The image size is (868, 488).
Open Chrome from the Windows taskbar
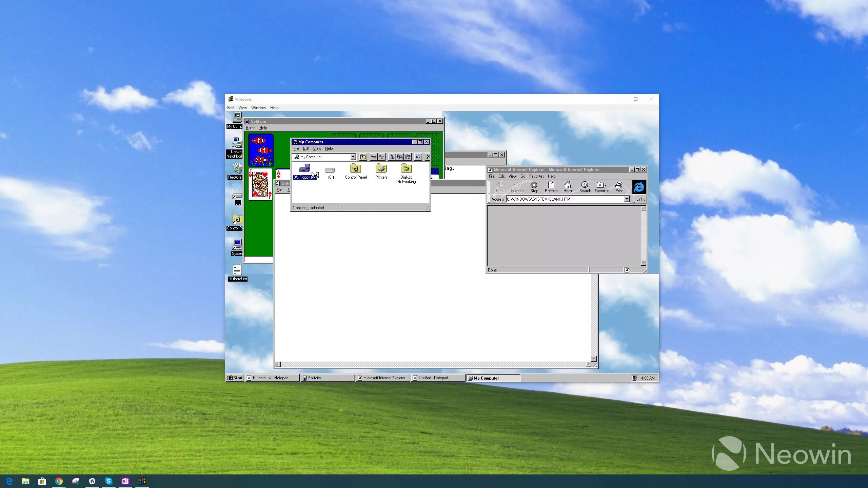coord(59,481)
